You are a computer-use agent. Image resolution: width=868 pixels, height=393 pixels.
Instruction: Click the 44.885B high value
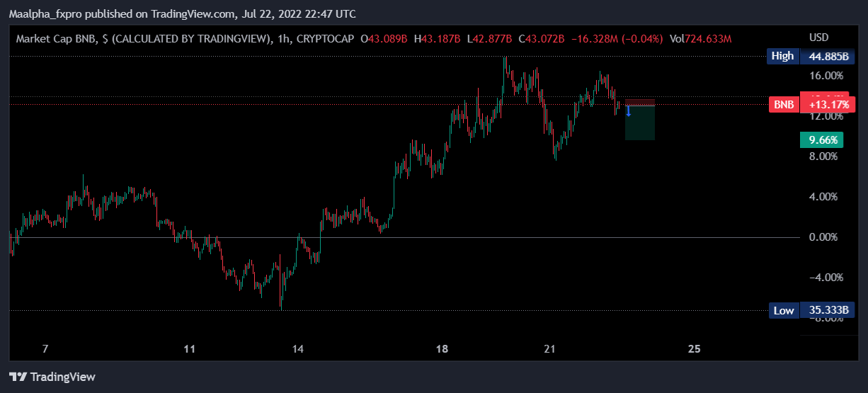pos(828,56)
